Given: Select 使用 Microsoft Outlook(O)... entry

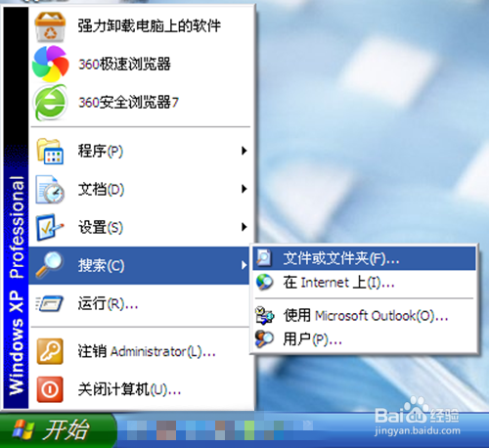Looking at the screenshot, I should point(364,316).
